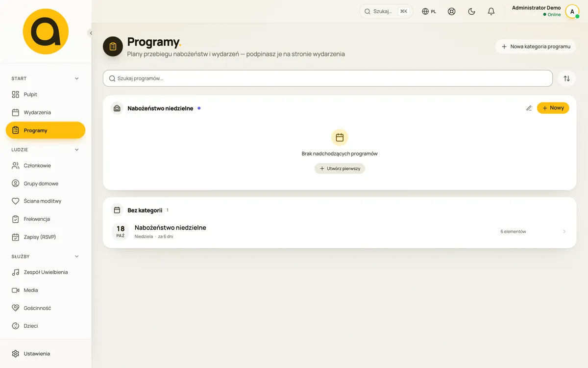The height and width of the screenshot is (368, 588).
Task: Click the Administrator Demo name
Action: 536,8
